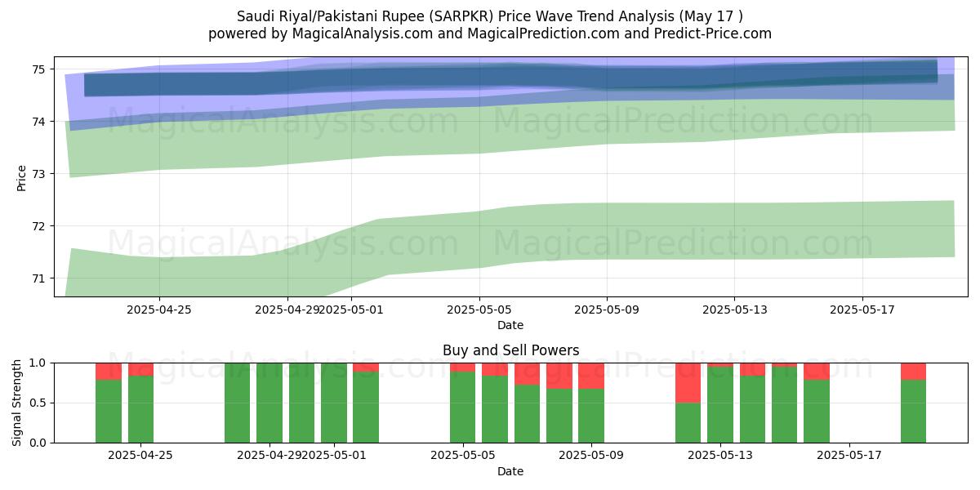Click the 'Buy and Sell Powers' chart title

pos(511,350)
